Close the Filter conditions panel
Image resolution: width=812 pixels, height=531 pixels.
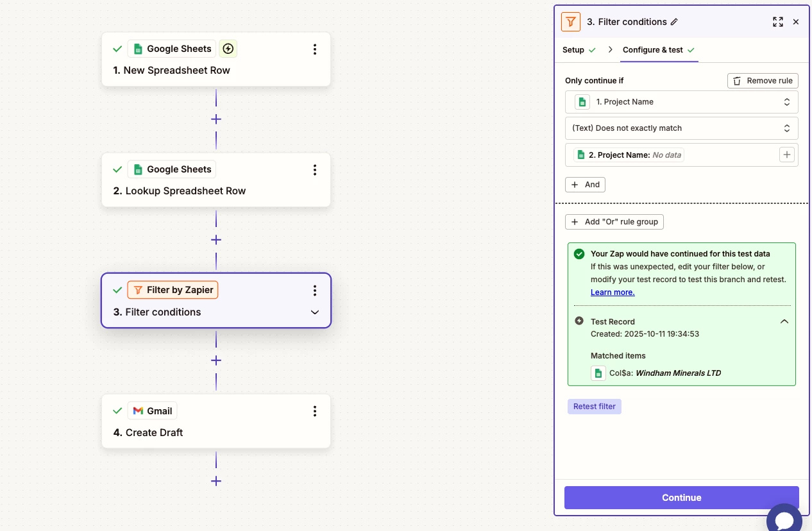point(796,22)
